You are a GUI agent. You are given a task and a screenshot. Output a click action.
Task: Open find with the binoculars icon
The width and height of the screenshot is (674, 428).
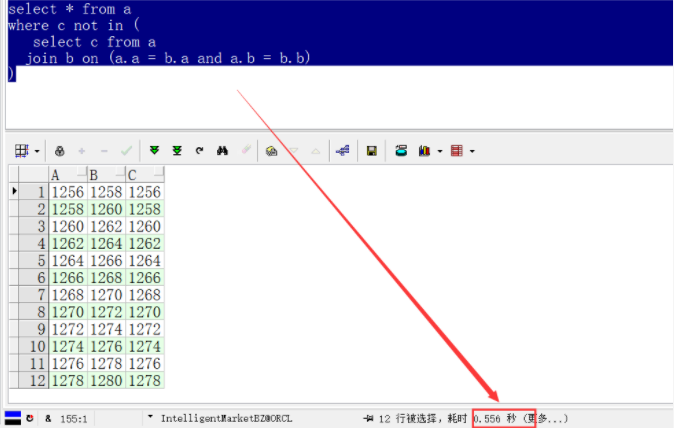222,150
